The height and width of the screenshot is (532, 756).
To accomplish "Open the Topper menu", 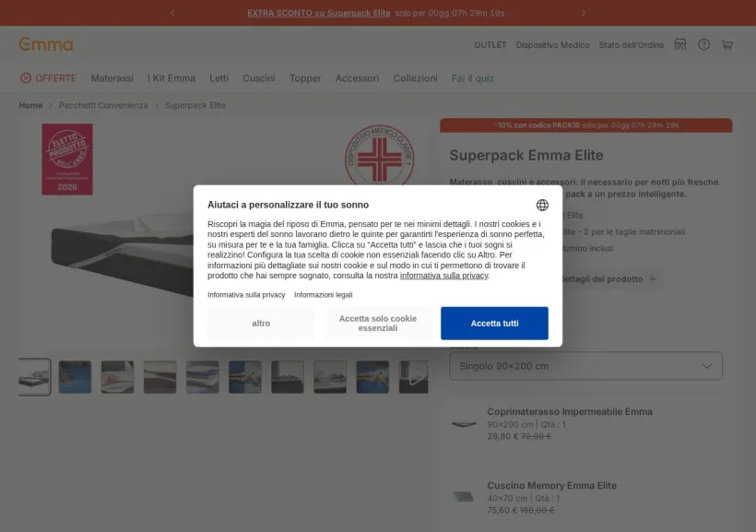I will coord(305,78).
